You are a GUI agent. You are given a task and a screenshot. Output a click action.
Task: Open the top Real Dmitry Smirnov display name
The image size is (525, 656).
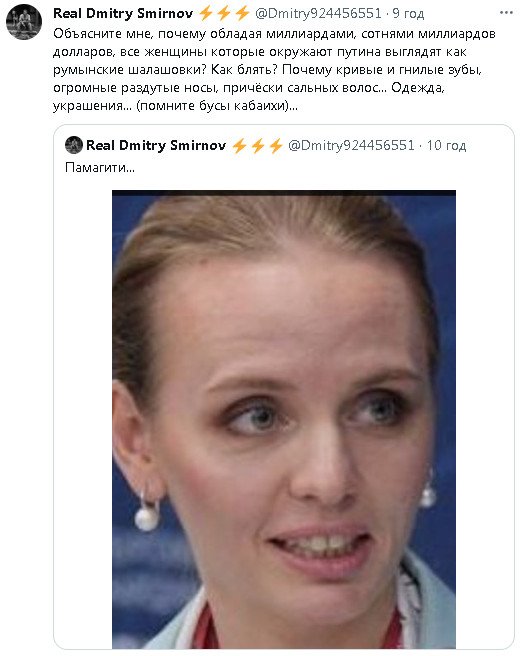pyautogui.click(x=123, y=13)
